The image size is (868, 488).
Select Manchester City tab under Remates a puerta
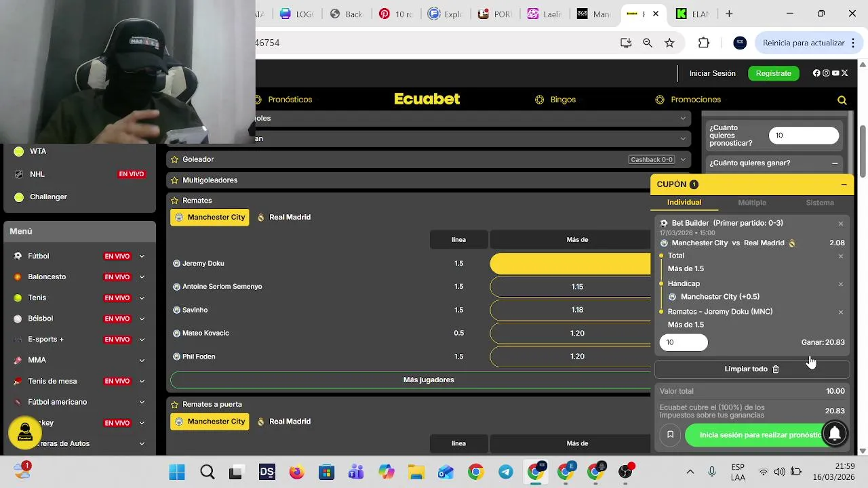210,422
